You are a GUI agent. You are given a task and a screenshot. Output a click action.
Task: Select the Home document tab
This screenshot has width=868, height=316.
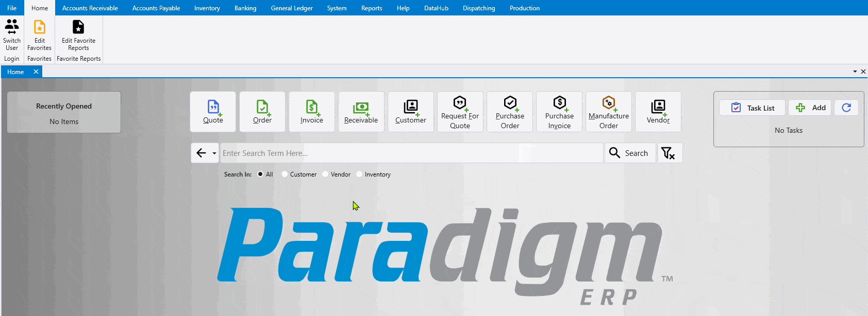(x=15, y=72)
